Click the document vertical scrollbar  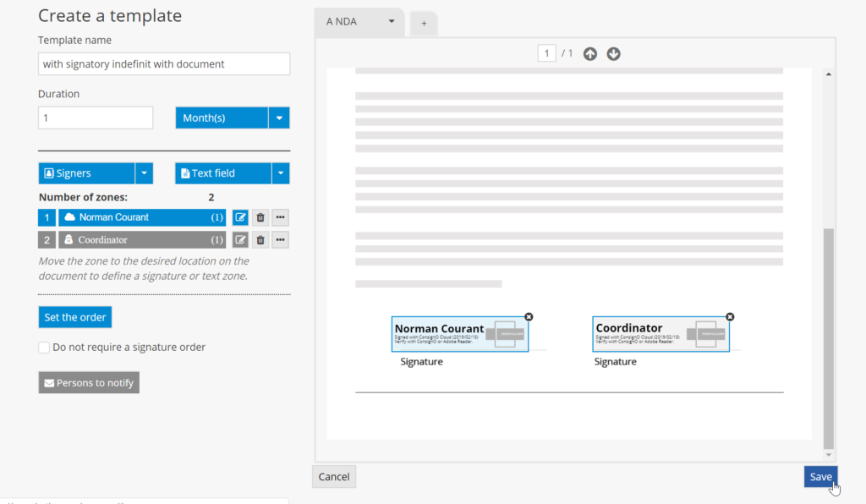tap(829, 338)
